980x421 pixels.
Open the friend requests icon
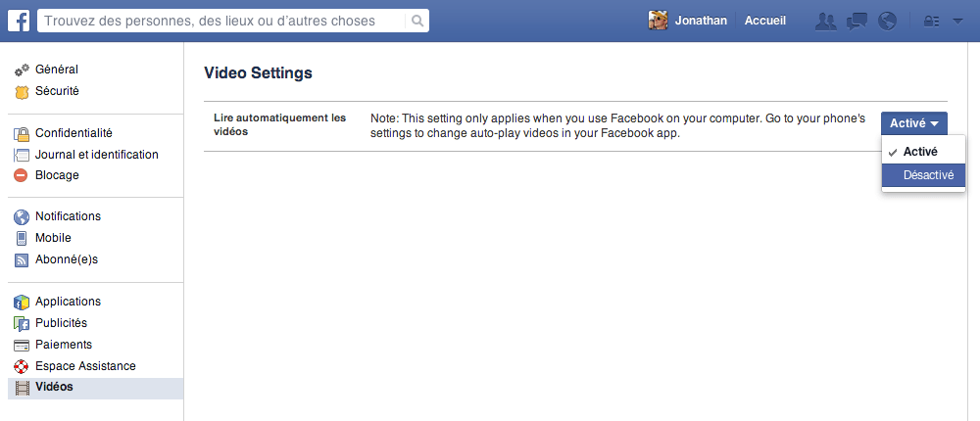[826, 21]
